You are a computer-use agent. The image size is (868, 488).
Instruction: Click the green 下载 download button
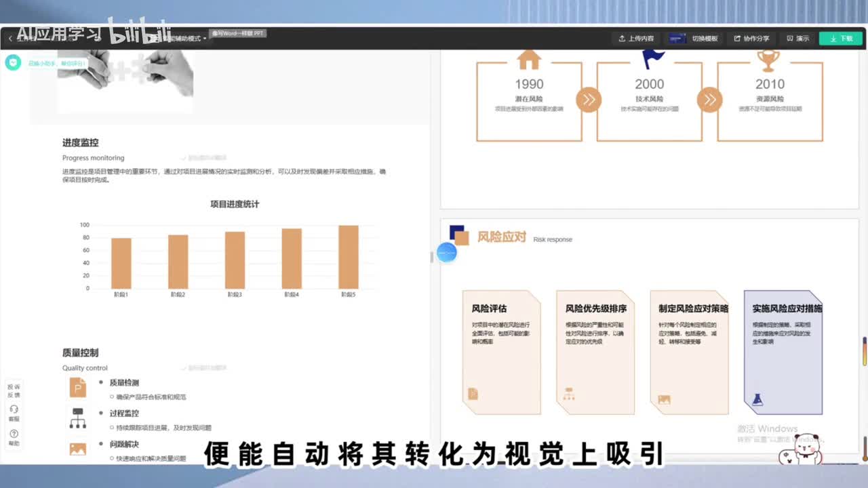840,39
